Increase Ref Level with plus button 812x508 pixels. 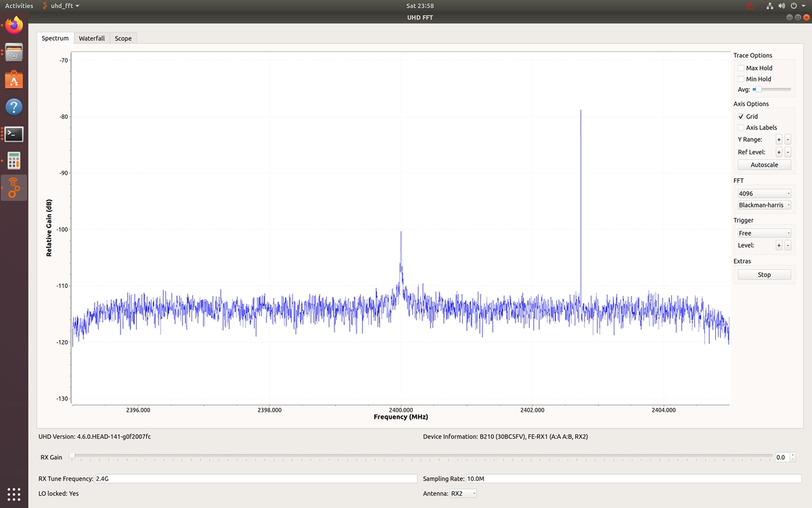(779, 152)
